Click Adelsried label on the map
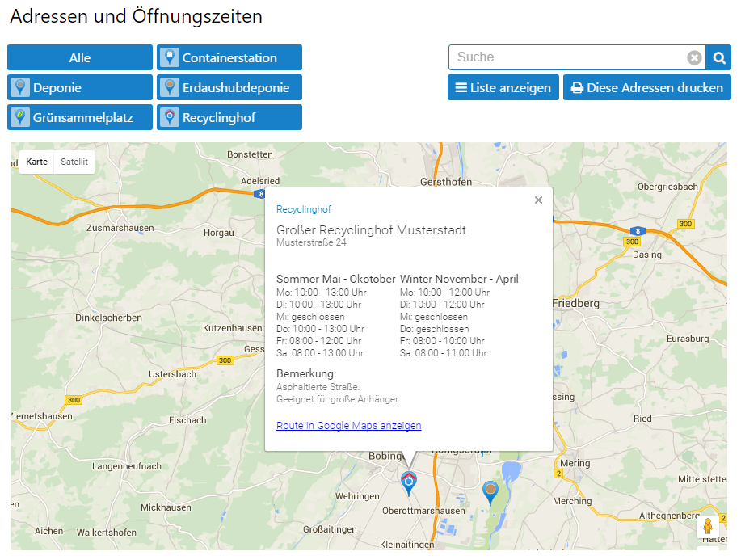 click(260, 181)
